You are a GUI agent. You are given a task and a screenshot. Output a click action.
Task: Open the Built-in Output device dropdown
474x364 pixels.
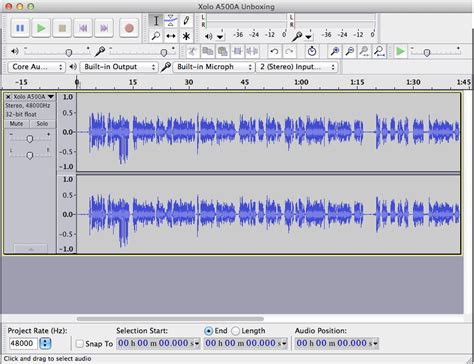click(x=119, y=67)
